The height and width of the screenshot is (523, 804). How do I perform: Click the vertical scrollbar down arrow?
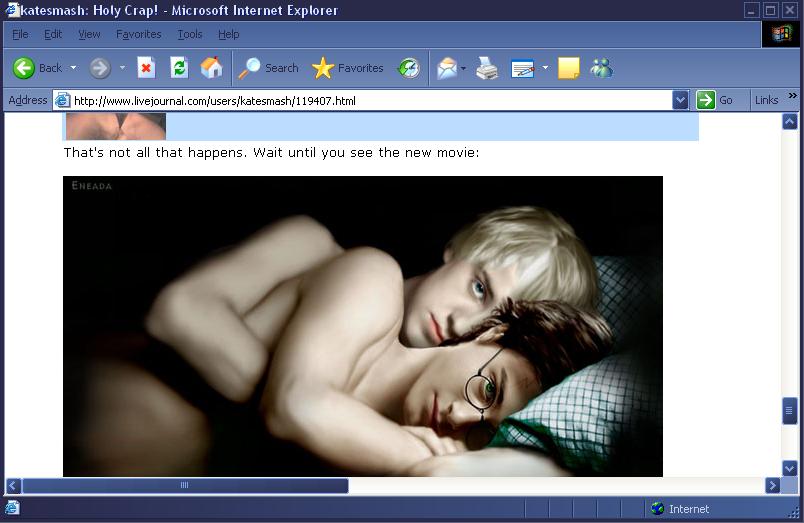pos(790,468)
